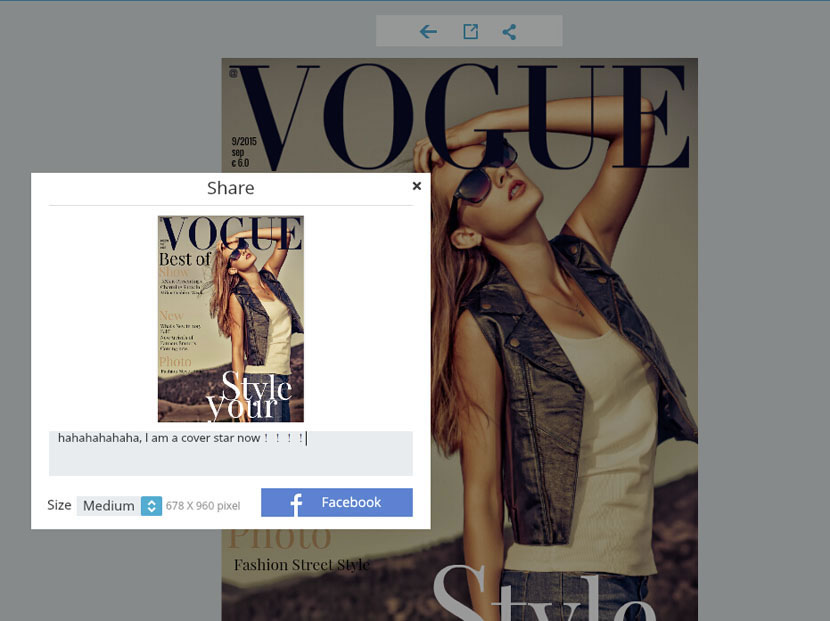The image size is (830, 621).
Task: Click the 'Size' label
Action: [59, 505]
